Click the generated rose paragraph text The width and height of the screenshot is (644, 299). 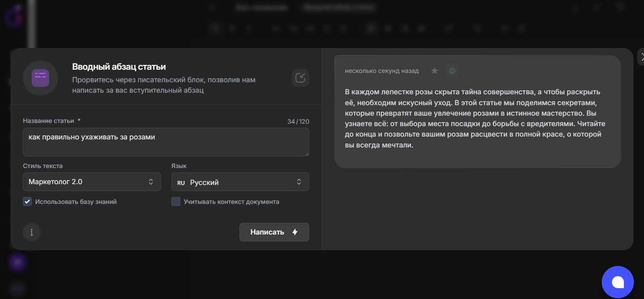[475, 118]
